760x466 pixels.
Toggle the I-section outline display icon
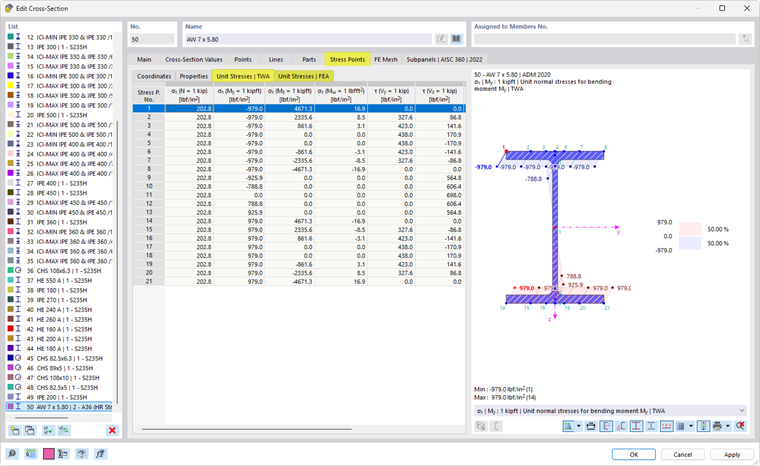point(651,426)
